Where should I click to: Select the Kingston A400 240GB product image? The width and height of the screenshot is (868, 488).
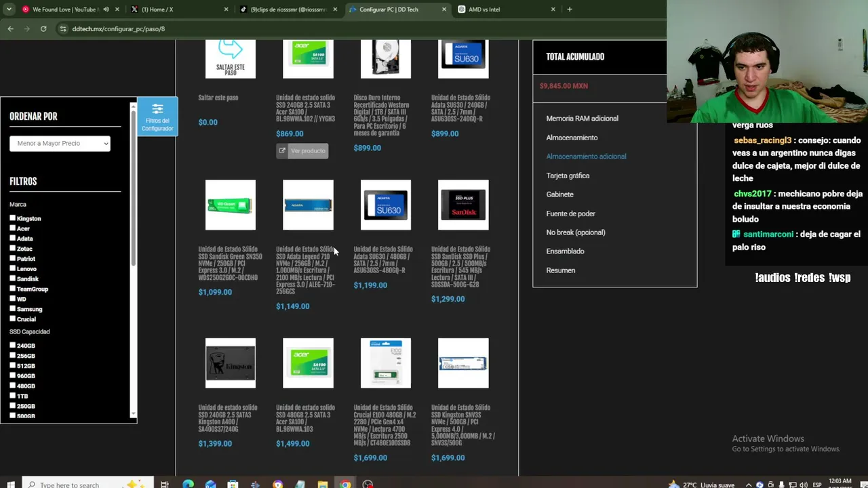[x=231, y=363]
